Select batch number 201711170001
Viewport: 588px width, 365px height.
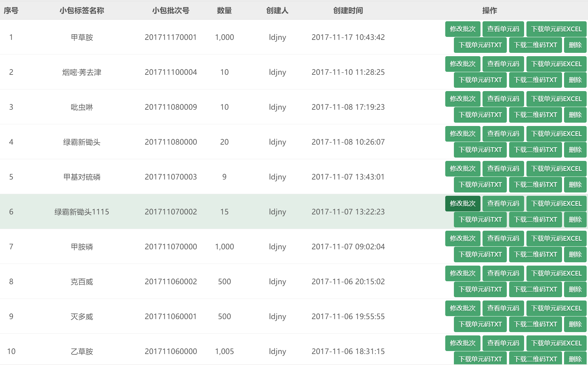pos(171,37)
